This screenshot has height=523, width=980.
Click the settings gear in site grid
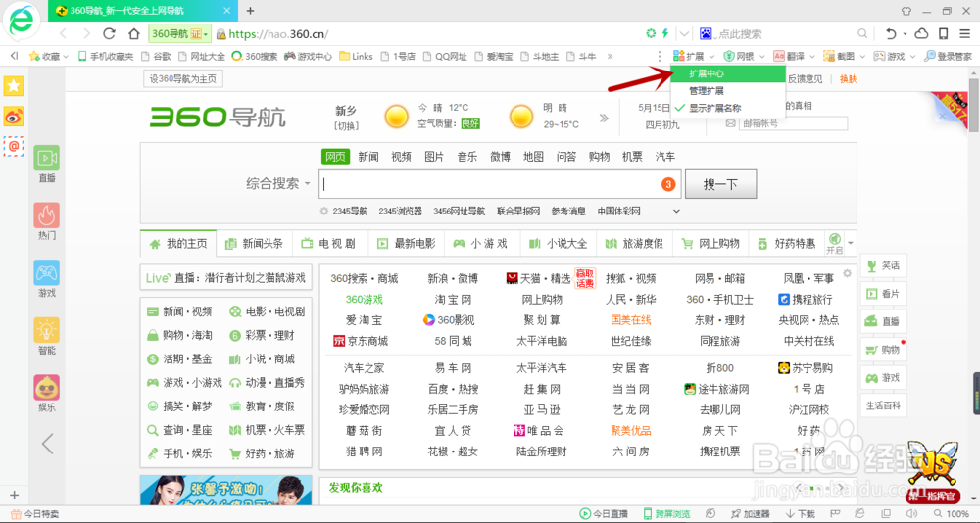(x=847, y=273)
